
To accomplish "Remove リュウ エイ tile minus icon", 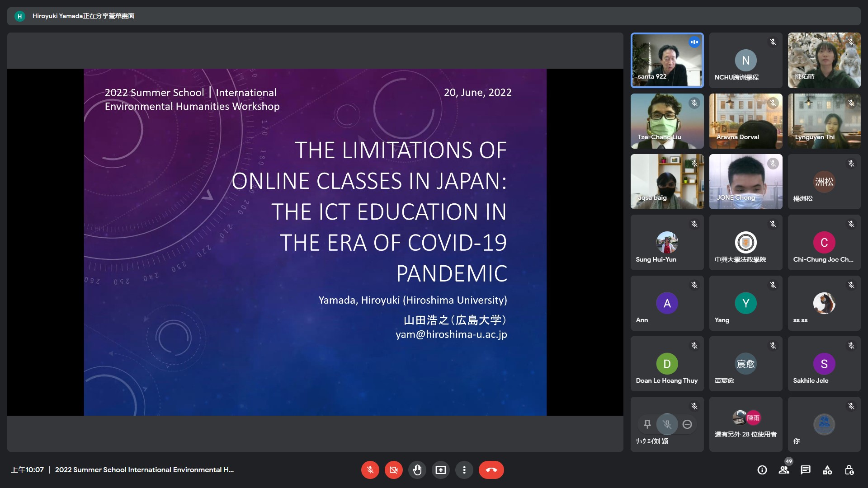I will [687, 424].
